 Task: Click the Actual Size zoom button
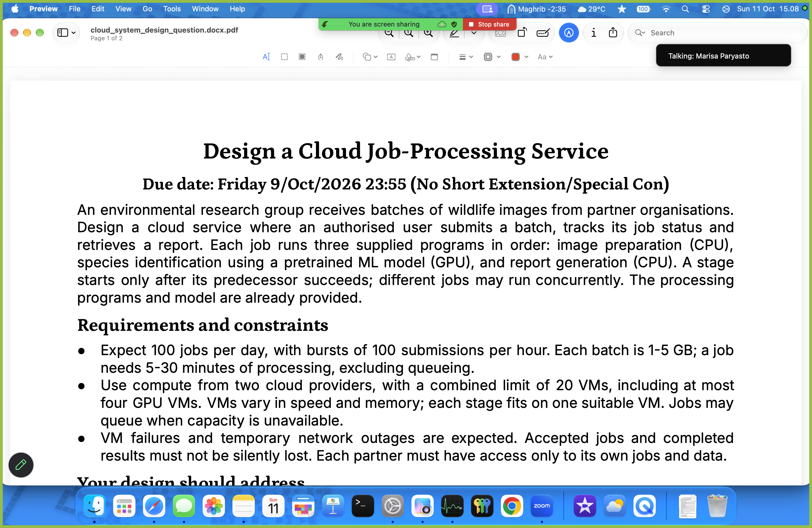point(408,33)
